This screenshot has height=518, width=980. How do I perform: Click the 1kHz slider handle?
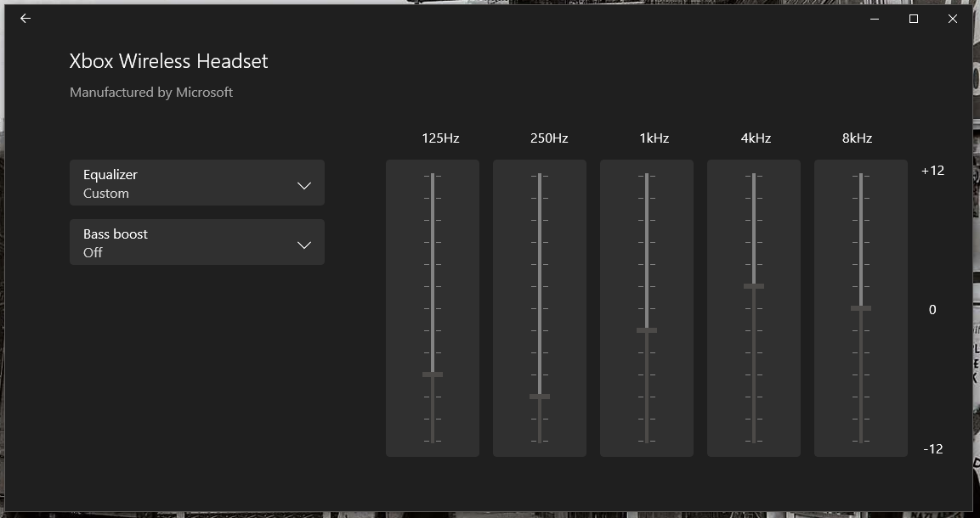coord(647,330)
